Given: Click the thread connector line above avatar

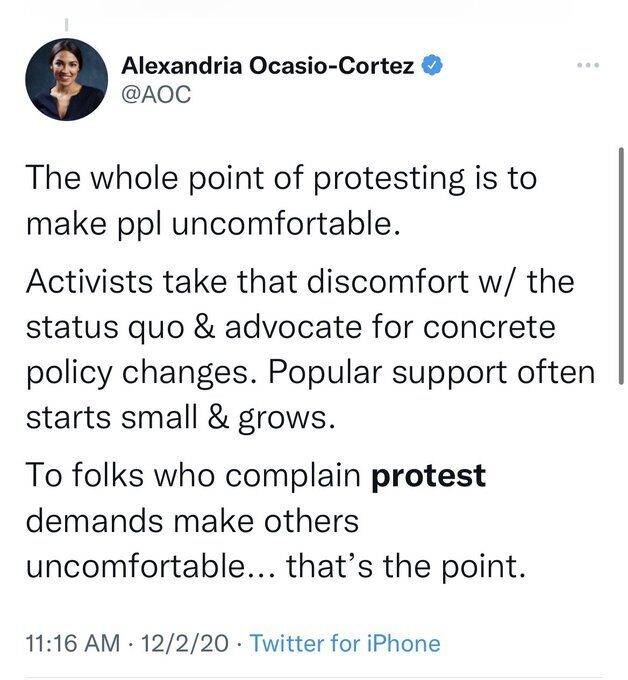Looking at the screenshot, I should click(x=66, y=25).
